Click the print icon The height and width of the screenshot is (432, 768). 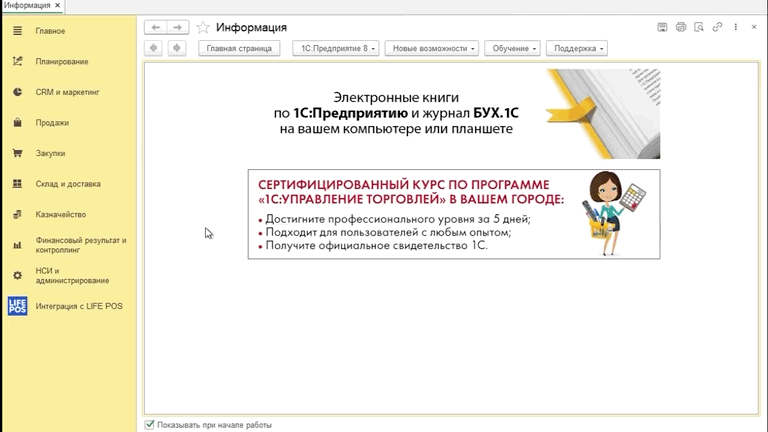coord(681,27)
